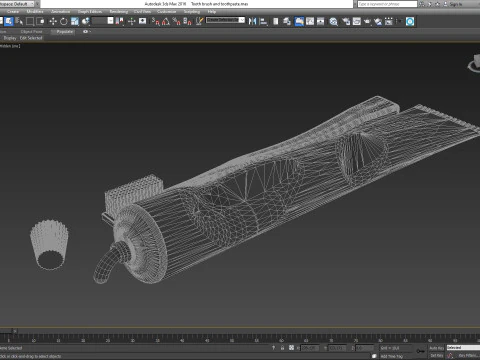Image resolution: width=480 pixels, height=360 pixels.
Task: Open the Scripting menu
Action: pos(192,12)
